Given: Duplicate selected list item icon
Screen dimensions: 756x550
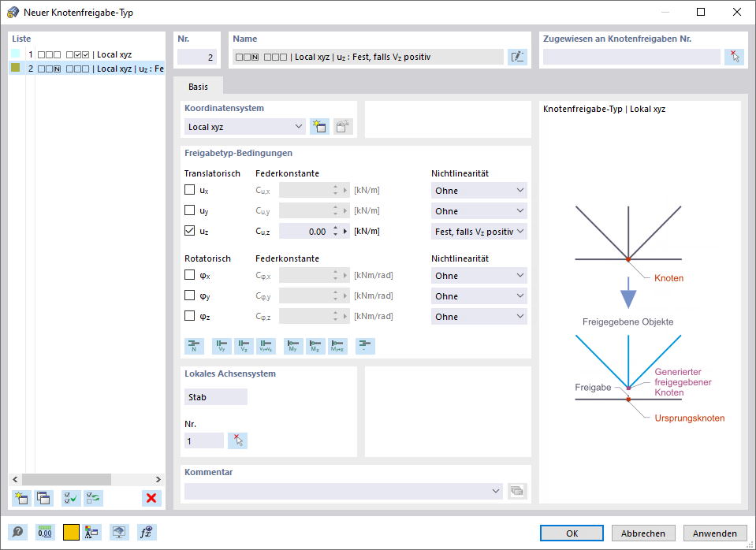Looking at the screenshot, I should click(44, 498).
